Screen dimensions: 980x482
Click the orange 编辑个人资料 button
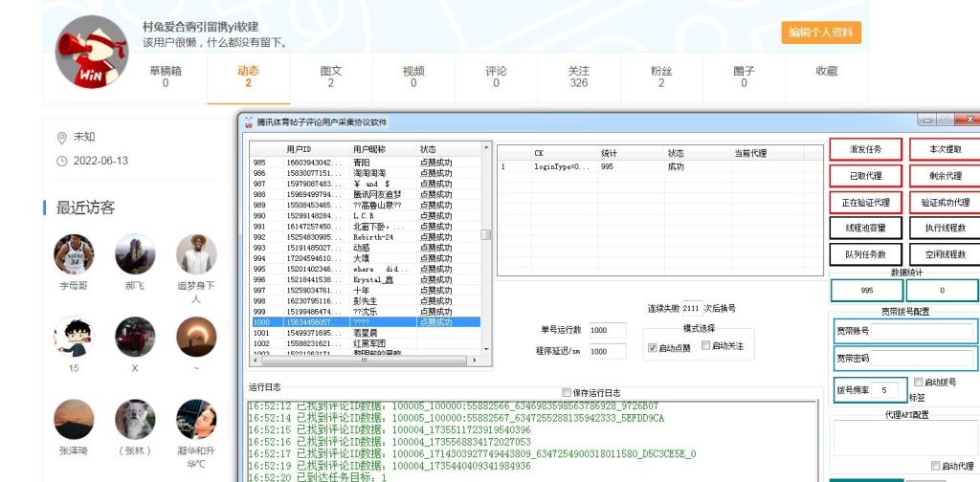820,33
